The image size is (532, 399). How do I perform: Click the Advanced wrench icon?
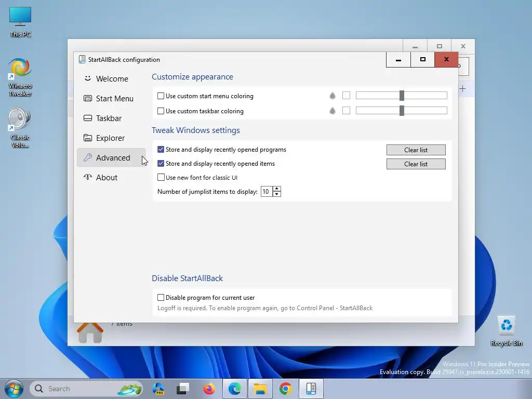point(87,157)
